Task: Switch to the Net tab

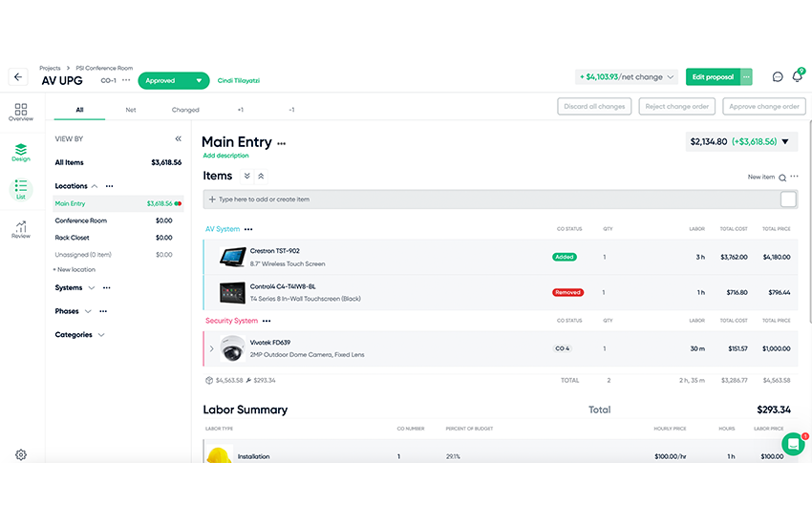Action: pyautogui.click(x=131, y=110)
